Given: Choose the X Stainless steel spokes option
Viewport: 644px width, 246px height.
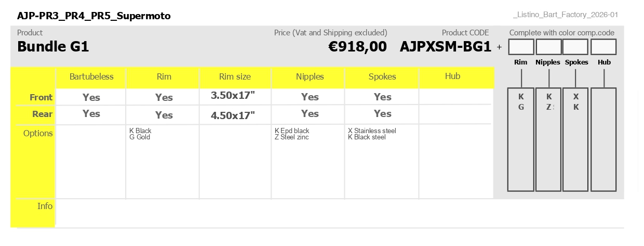Looking at the screenshot, I should coord(372,131).
